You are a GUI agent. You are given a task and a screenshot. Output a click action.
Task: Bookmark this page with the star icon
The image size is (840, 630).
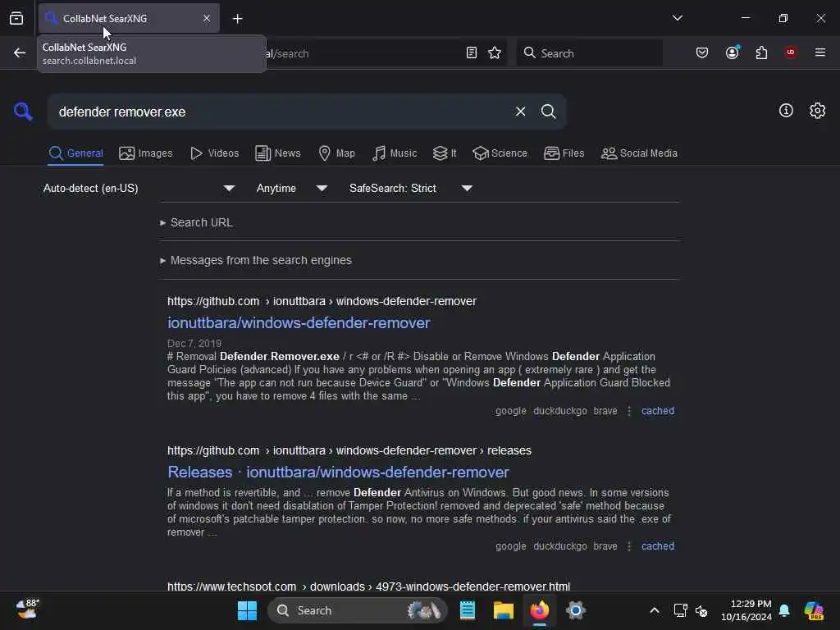pos(495,53)
